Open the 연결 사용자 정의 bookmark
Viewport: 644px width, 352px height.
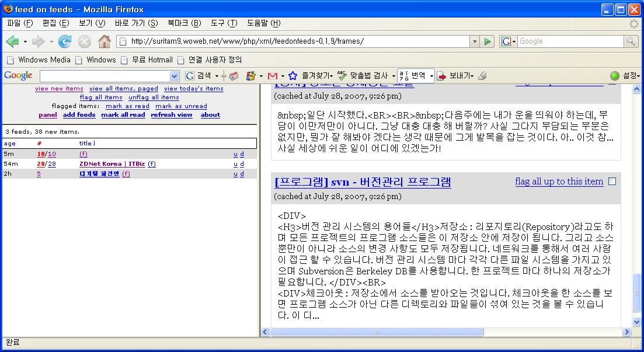point(210,60)
